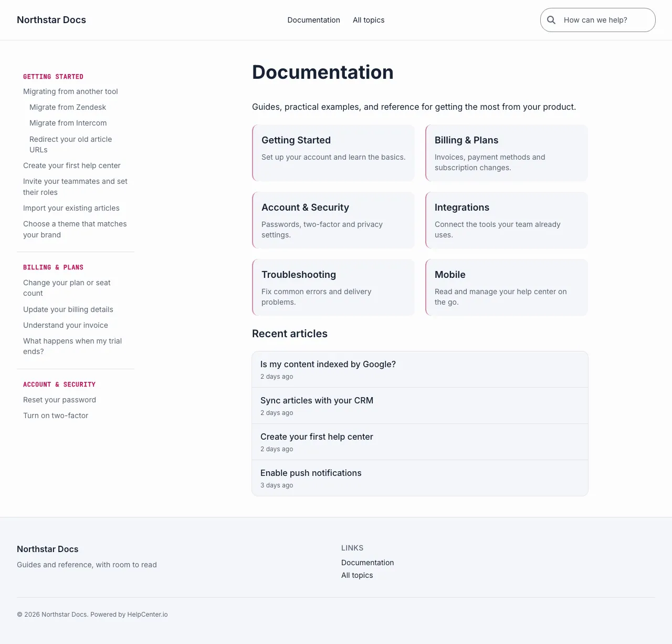672x644 pixels.
Task: Open "Is my content indexed by Google?" article
Action: 420,369
